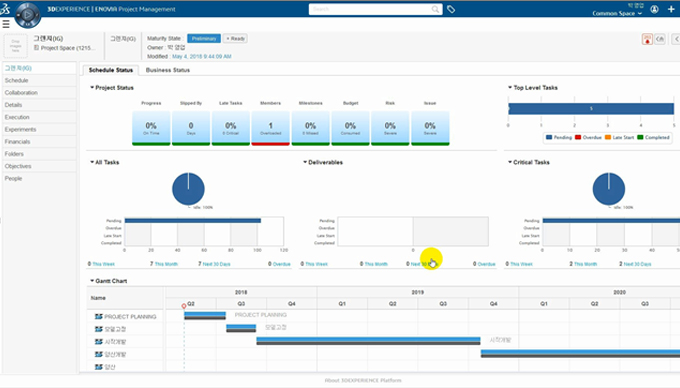The height and width of the screenshot is (388, 680).
Task: Collapse the Top Level Tasks section
Action: click(510, 88)
